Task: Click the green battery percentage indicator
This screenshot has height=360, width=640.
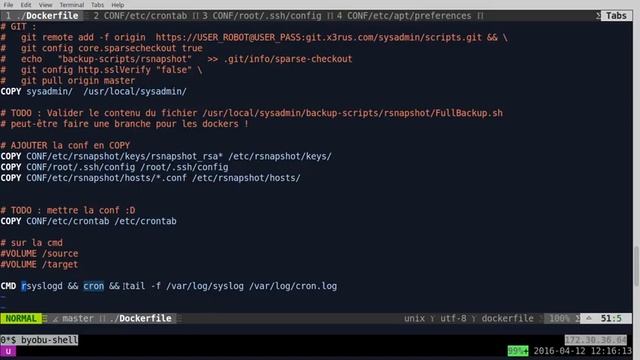Action: pyautogui.click(x=518, y=351)
